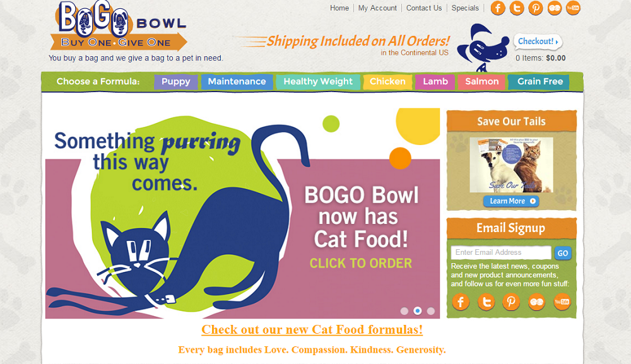
Task: Click YouTube icon in Email Signup panel
Action: [562, 302]
